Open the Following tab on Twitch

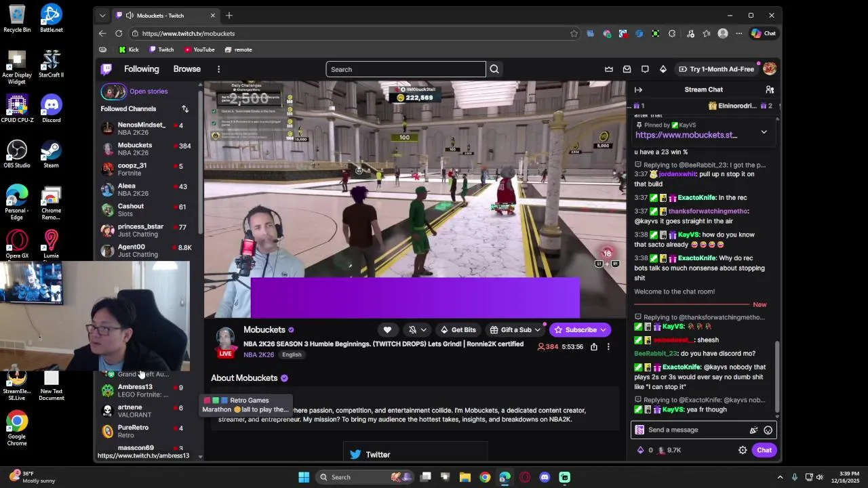[x=141, y=69]
